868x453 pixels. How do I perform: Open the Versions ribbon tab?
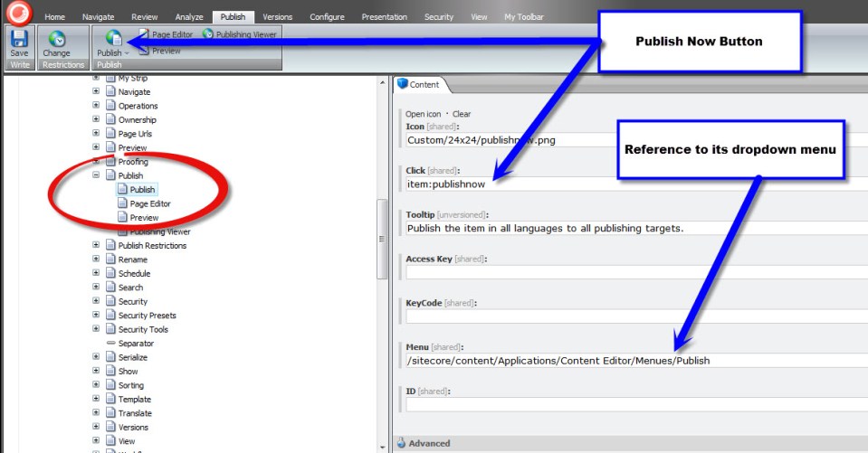coord(277,16)
